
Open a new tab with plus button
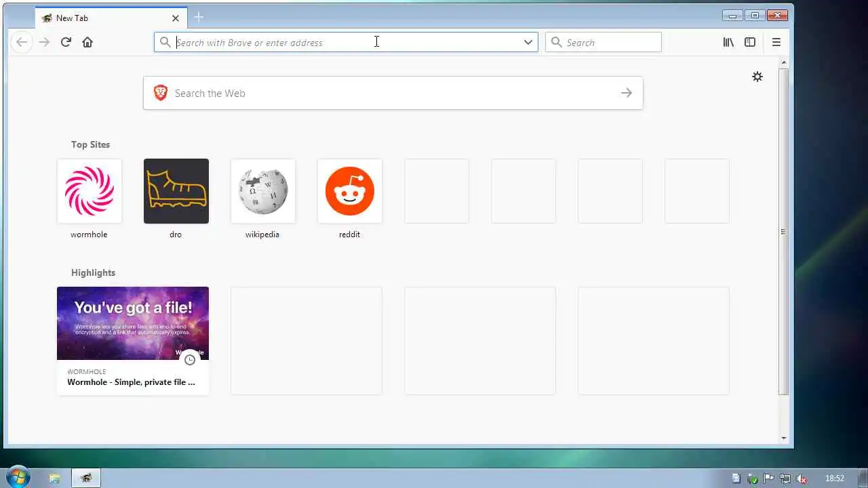point(199,17)
